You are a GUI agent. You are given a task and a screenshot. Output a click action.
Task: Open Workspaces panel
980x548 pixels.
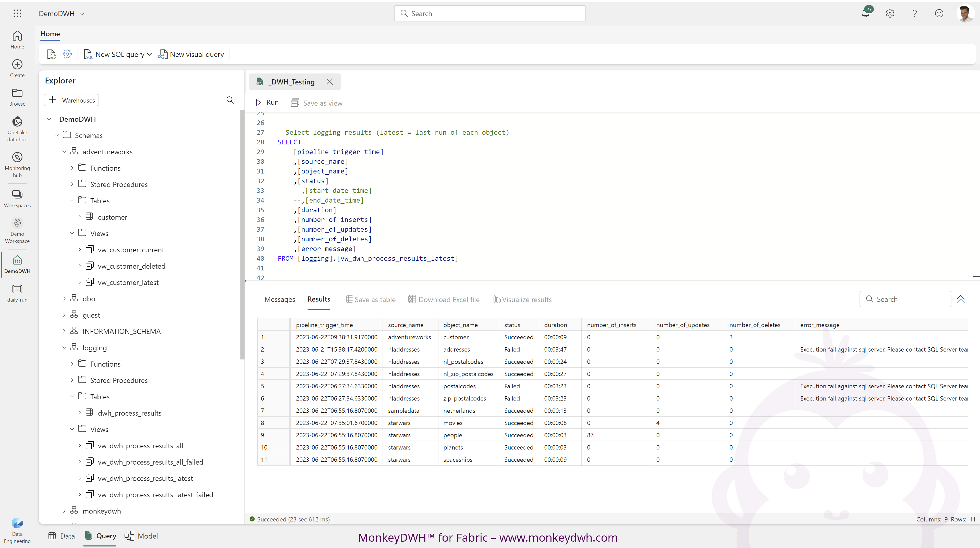(17, 199)
